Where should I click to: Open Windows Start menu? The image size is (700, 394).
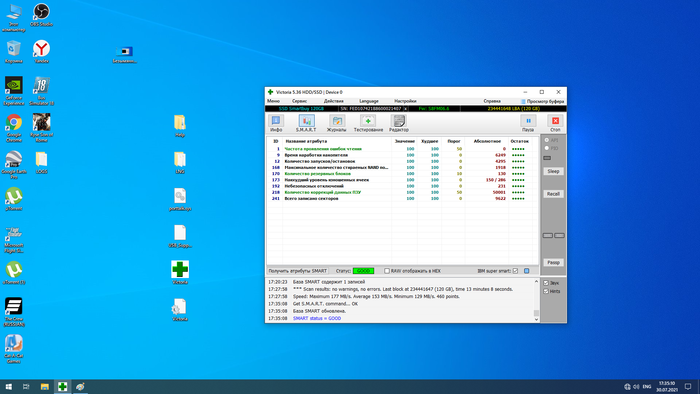8,387
